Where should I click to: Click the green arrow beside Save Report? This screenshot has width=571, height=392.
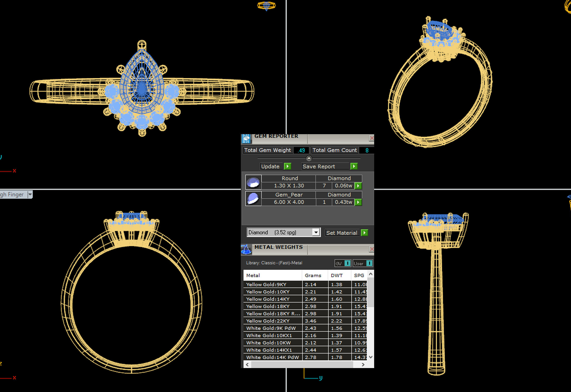pyautogui.click(x=354, y=166)
